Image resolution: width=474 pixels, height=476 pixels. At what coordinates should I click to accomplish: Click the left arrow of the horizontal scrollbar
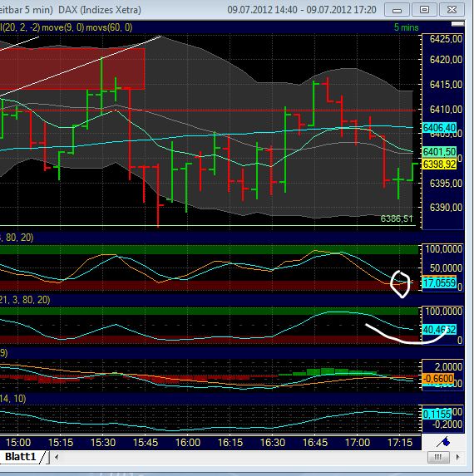pos(57,457)
